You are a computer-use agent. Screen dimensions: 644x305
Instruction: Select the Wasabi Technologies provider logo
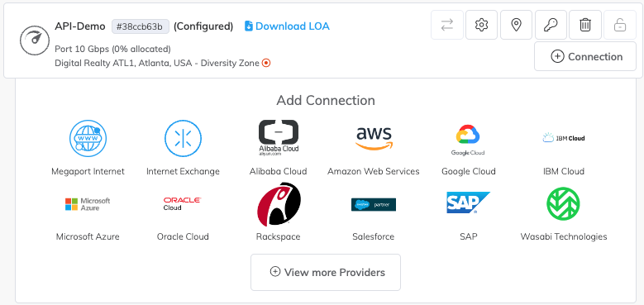563,204
